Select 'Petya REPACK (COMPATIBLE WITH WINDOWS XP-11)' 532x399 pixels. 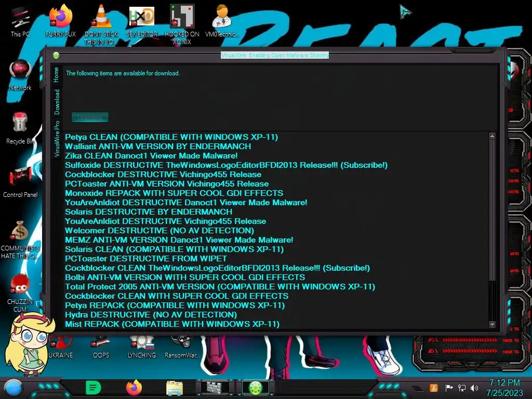click(175, 305)
